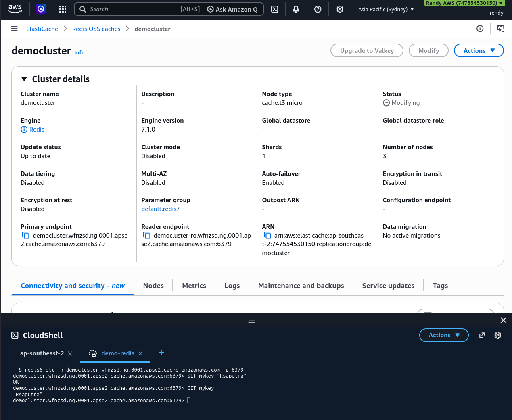
Task: Close the ap-southeast-2 terminal tab
Action: pyautogui.click(x=70, y=353)
